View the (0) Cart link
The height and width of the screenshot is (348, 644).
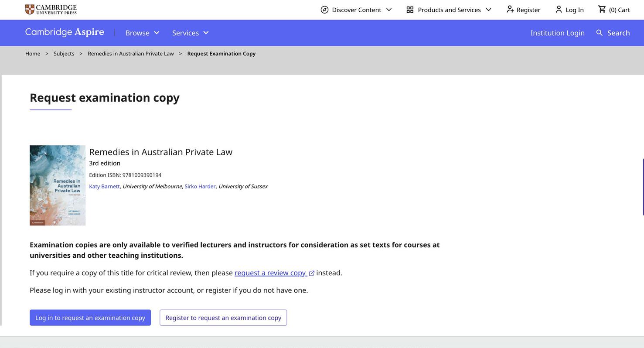click(614, 10)
